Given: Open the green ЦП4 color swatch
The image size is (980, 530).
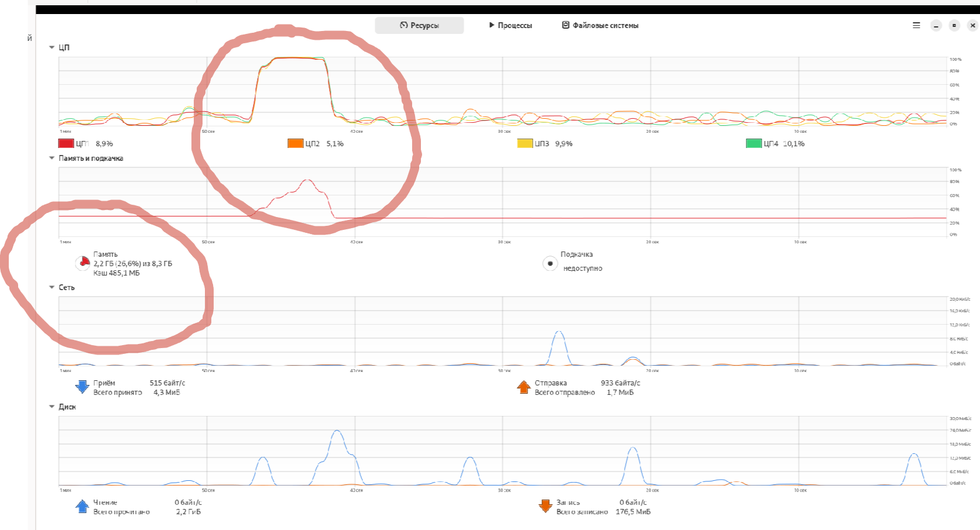Looking at the screenshot, I should 753,143.
